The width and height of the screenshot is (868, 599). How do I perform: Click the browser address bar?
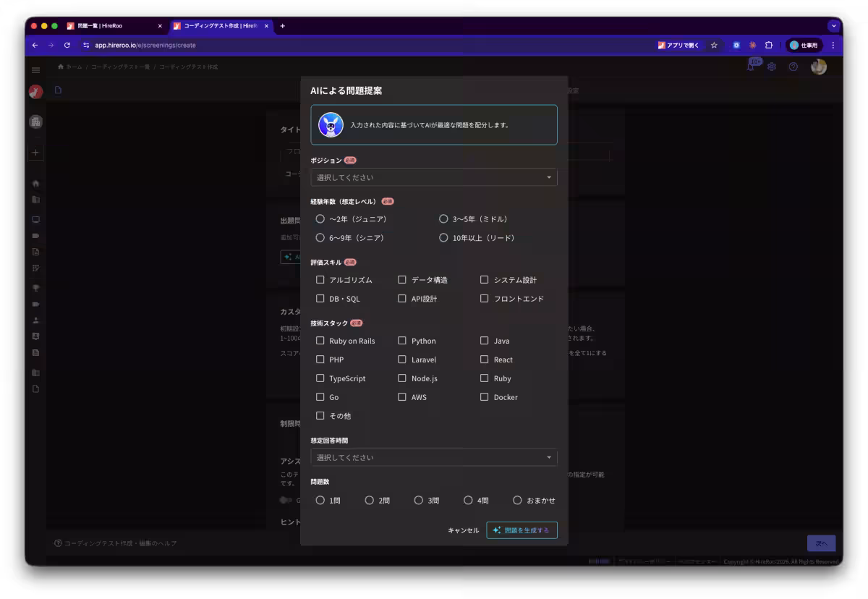coord(289,45)
